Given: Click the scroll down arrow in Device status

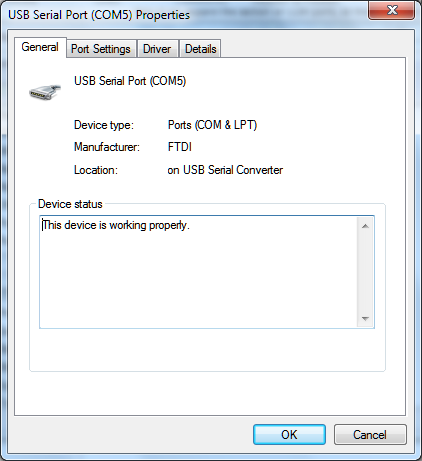Looking at the screenshot, I should pyautogui.click(x=365, y=319).
